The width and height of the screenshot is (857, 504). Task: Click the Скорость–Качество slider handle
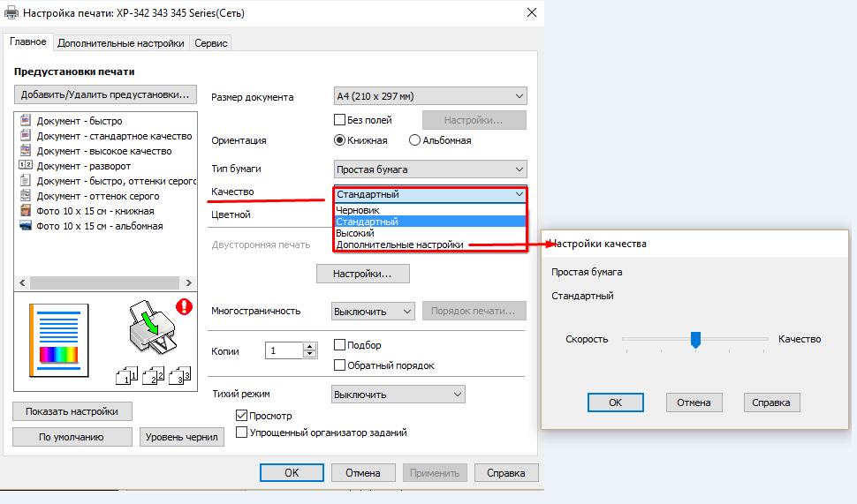[x=695, y=339]
